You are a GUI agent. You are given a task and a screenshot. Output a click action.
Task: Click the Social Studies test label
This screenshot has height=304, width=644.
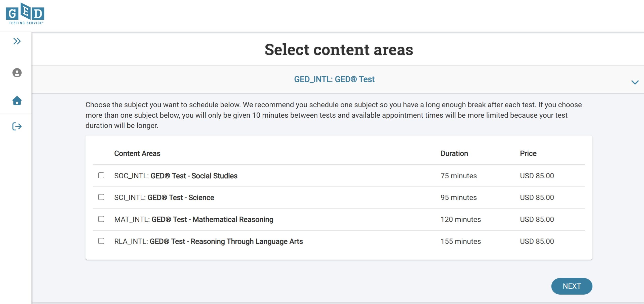[x=176, y=176]
